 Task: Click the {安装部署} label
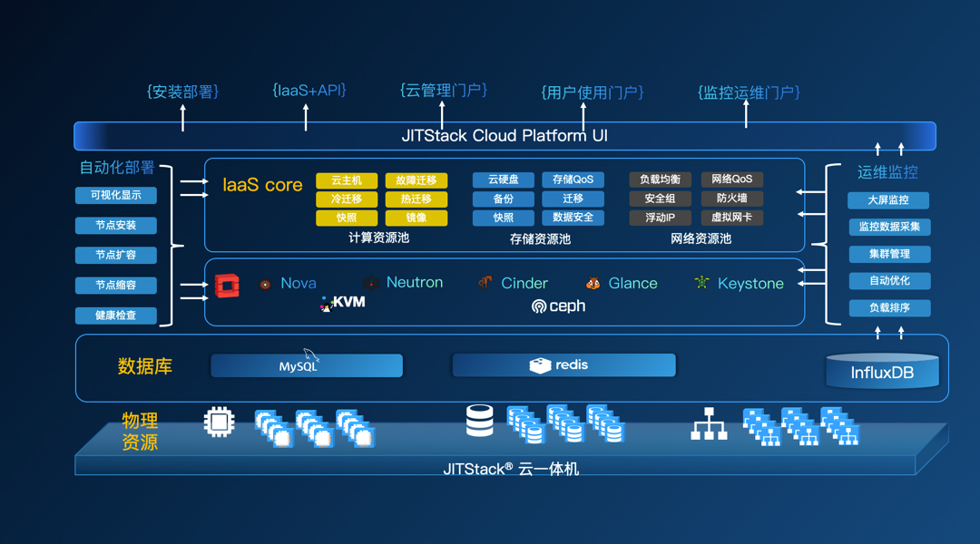183,92
